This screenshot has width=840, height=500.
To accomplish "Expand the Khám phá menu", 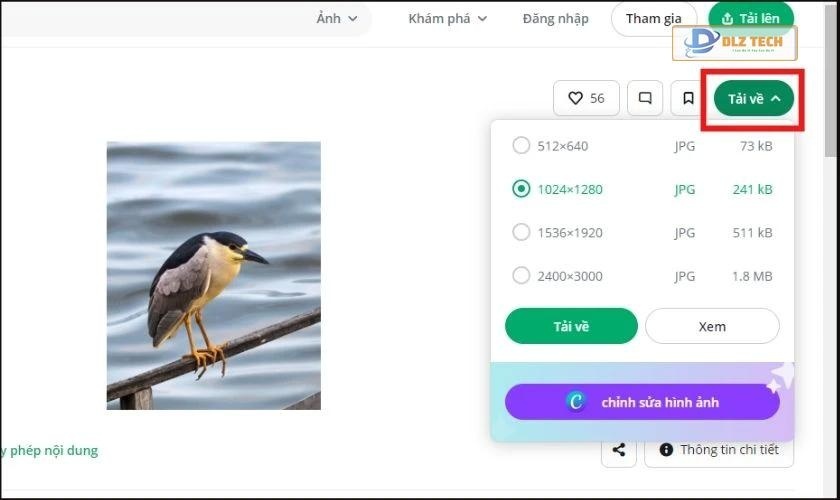I will click(x=448, y=19).
